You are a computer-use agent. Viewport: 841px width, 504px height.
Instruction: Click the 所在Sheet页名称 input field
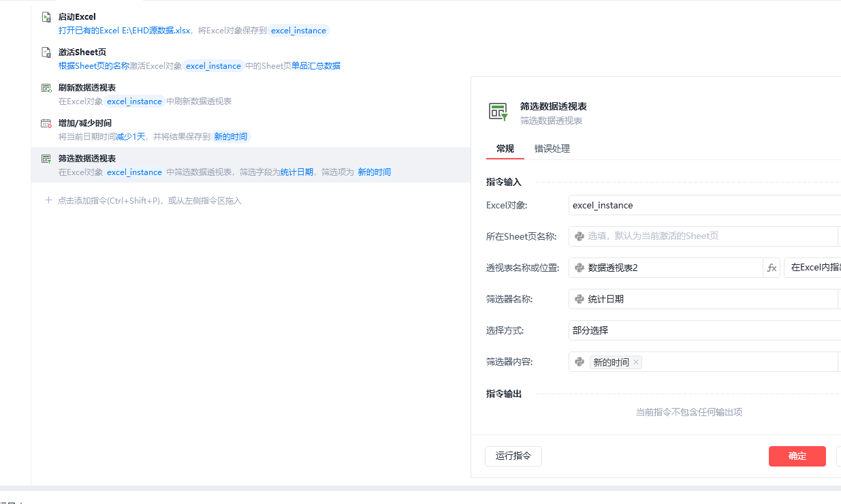pyautogui.click(x=703, y=236)
